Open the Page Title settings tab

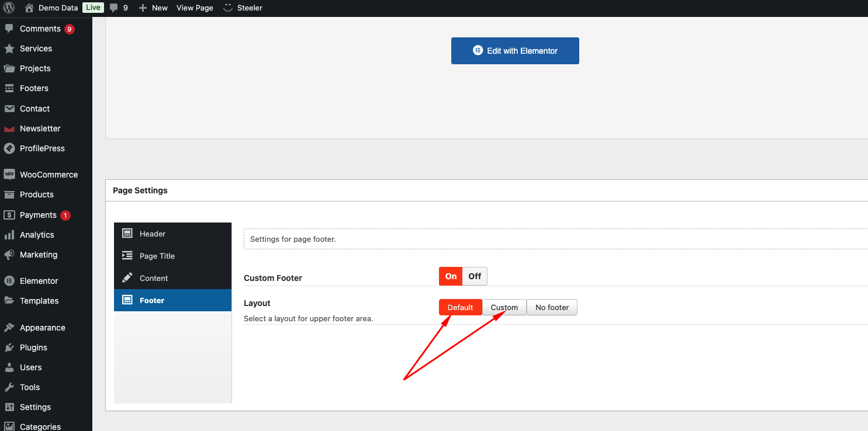[x=173, y=256]
